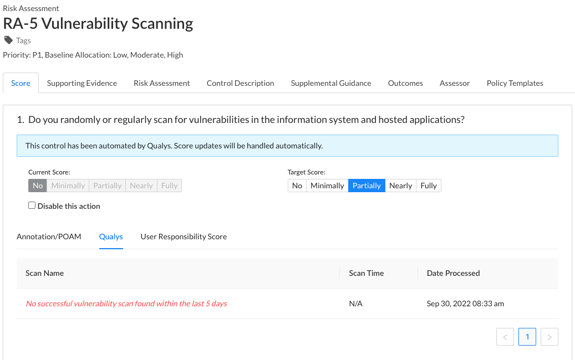Open User Responsibility Score sub-tab
575x360 pixels.
pyautogui.click(x=183, y=236)
